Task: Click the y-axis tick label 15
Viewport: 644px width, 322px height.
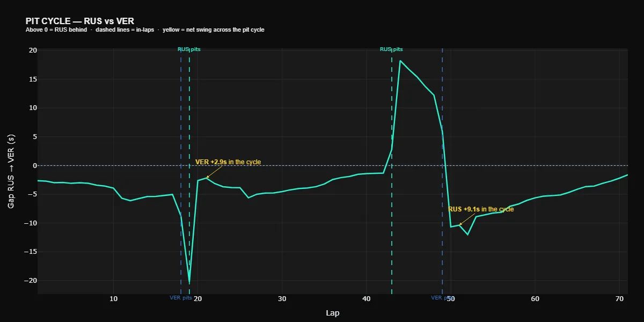Action: (x=33, y=79)
